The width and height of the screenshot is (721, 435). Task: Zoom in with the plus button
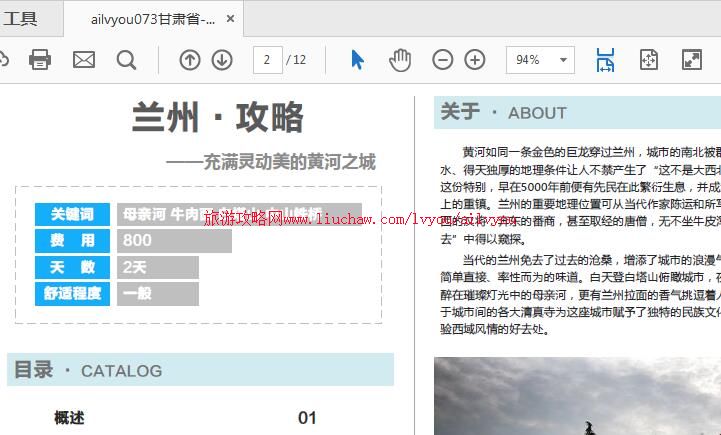pos(475,60)
